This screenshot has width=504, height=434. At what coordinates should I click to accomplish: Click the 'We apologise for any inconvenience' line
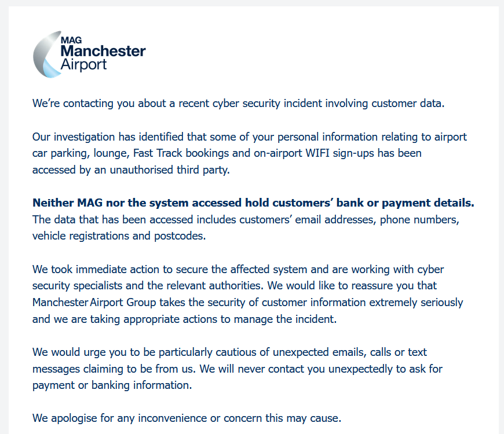[x=187, y=418]
